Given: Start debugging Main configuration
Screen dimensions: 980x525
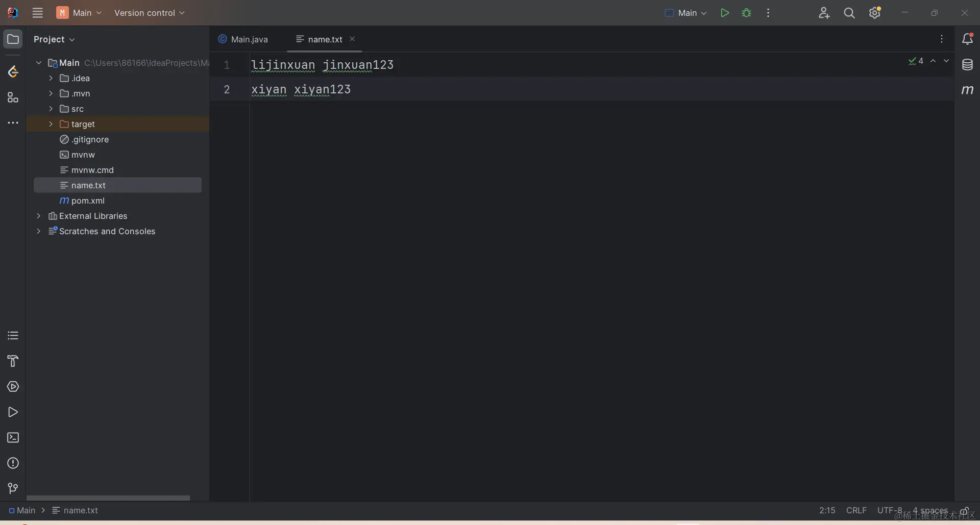Looking at the screenshot, I should click(747, 13).
